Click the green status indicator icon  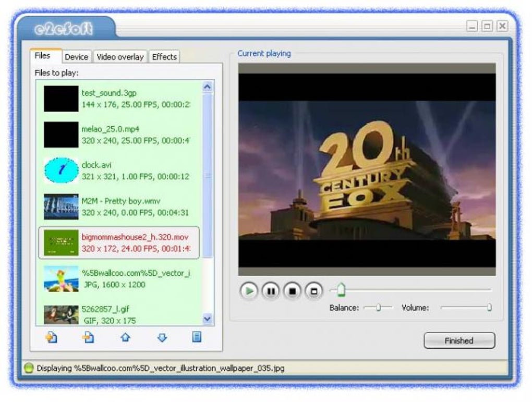29,368
